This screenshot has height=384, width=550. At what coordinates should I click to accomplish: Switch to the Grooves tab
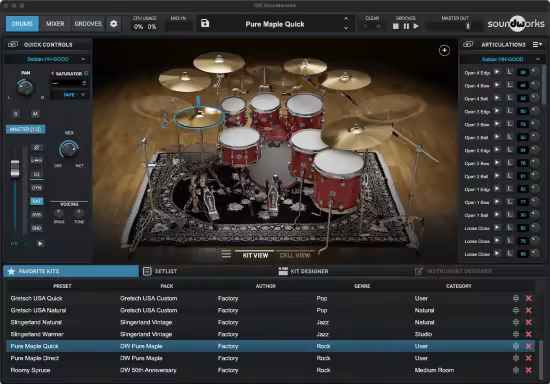88,24
